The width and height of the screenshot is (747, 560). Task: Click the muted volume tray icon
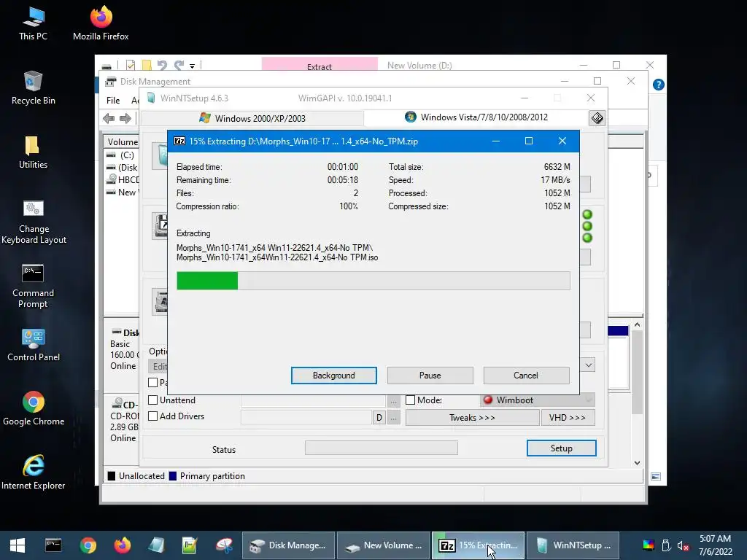[683, 545]
